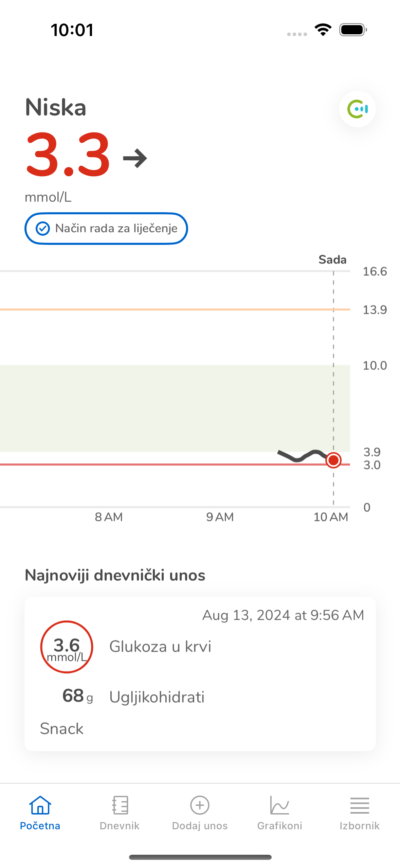Tap the trend arrow next to 3.3
Image resolution: width=400 pixels, height=868 pixels.
click(135, 158)
